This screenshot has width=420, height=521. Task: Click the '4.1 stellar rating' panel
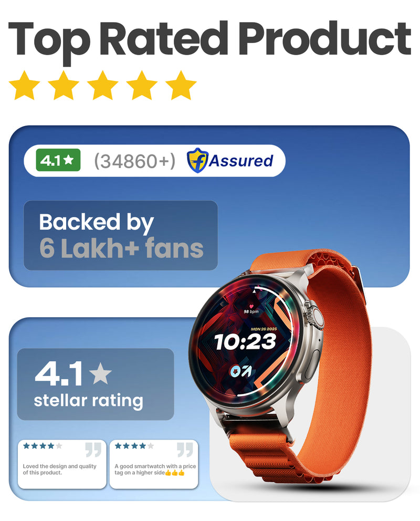coord(96,384)
